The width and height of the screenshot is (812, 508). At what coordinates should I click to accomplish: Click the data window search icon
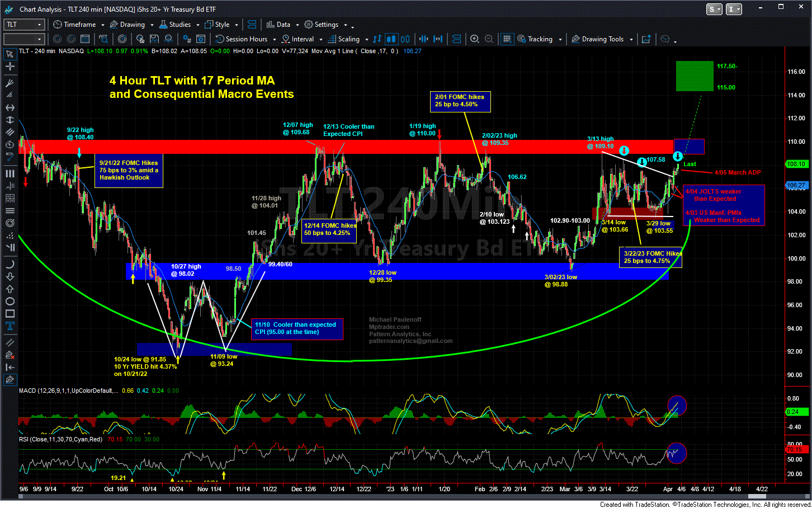click(103, 39)
